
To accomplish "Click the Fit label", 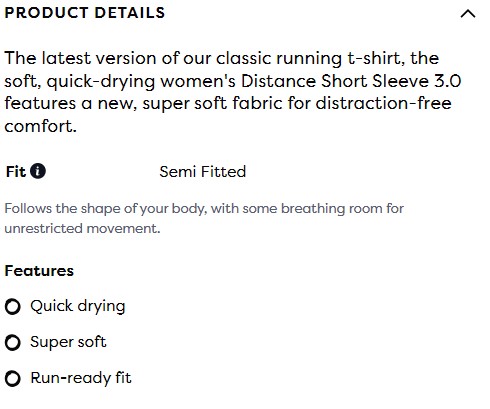I will click(x=16, y=172).
